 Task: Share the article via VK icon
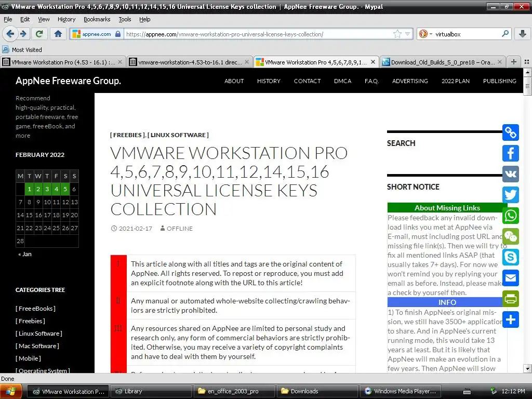click(x=511, y=174)
